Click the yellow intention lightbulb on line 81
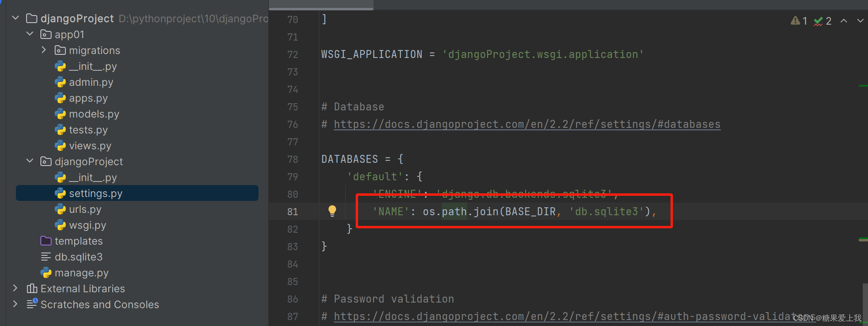 coord(332,211)
